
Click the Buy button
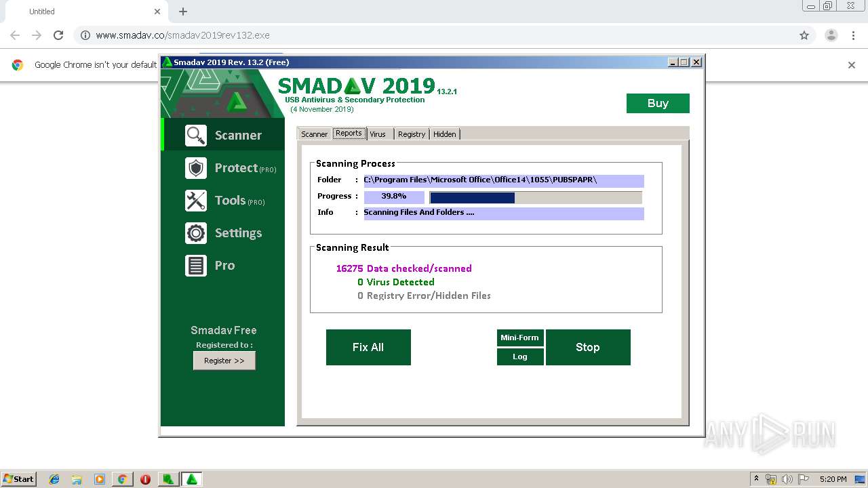658,103
